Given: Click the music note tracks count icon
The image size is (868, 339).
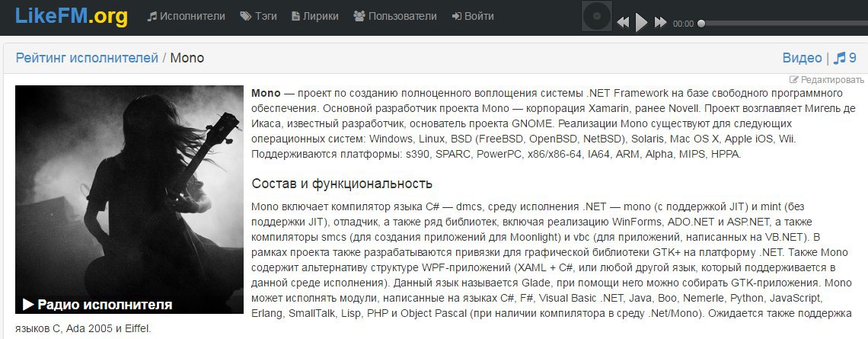Looking at the screenshot, I should (x=840, y=58).
